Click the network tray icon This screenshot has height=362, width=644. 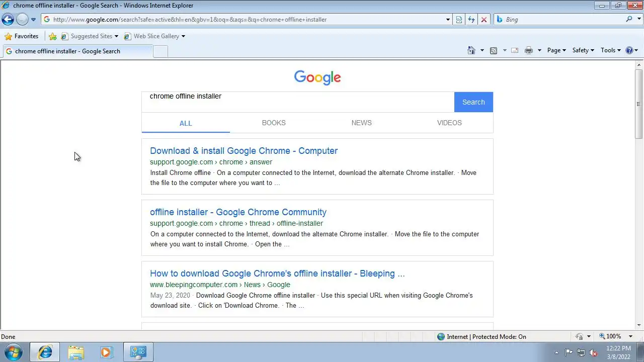[x=581, y=352]
